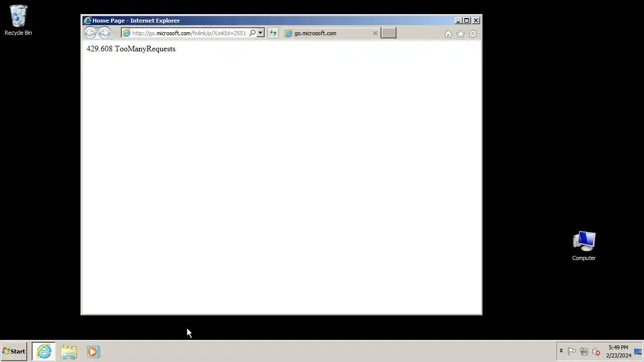The height and width of the screenshot is (362, 644).
Task: Click the network tray icon
Action: [x=584, y=351]
